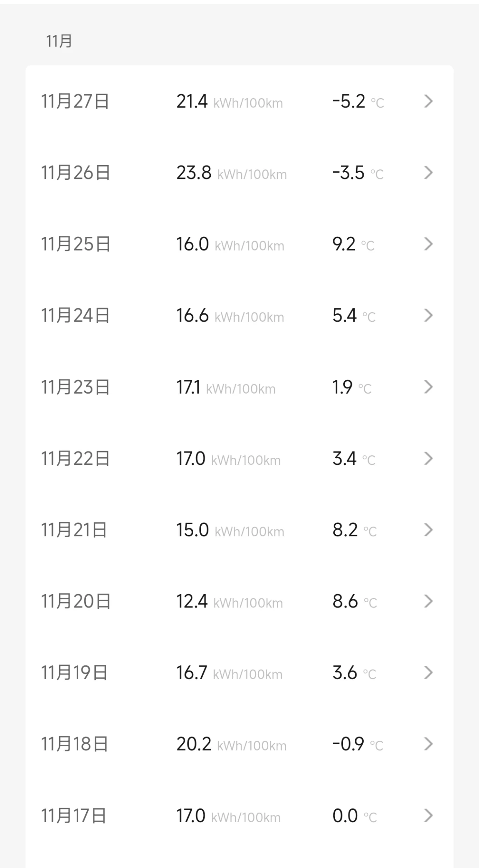Tap the arrow icon on 11月23日 row

click(x=428, y=387)
